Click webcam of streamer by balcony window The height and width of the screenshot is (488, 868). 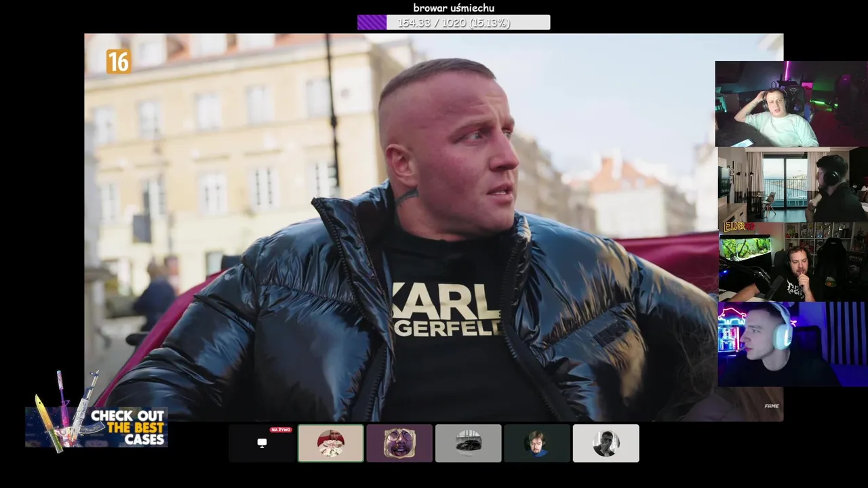793,185
